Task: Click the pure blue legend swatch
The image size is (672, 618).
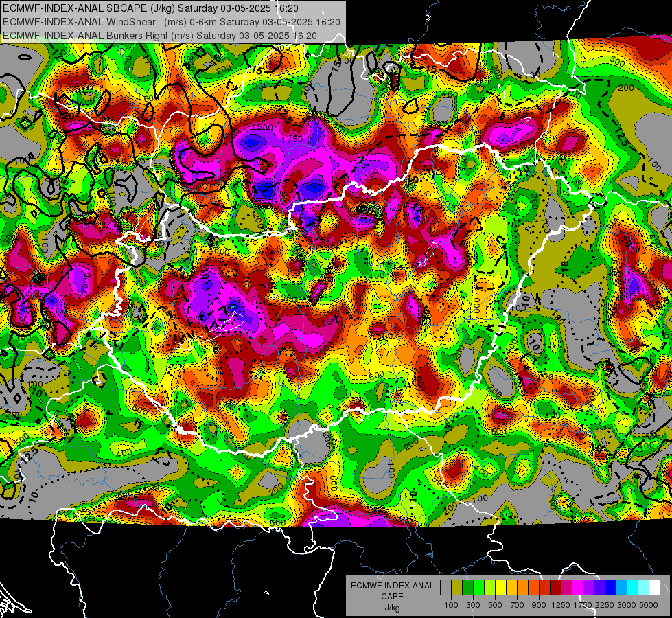Action: pyautogui.click(x=611, y=588)
